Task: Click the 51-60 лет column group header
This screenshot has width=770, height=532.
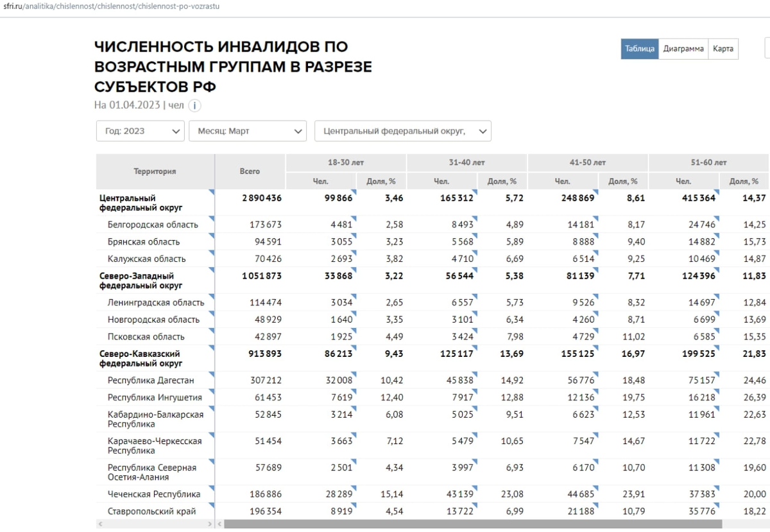Action: click(x=709, y=163)
